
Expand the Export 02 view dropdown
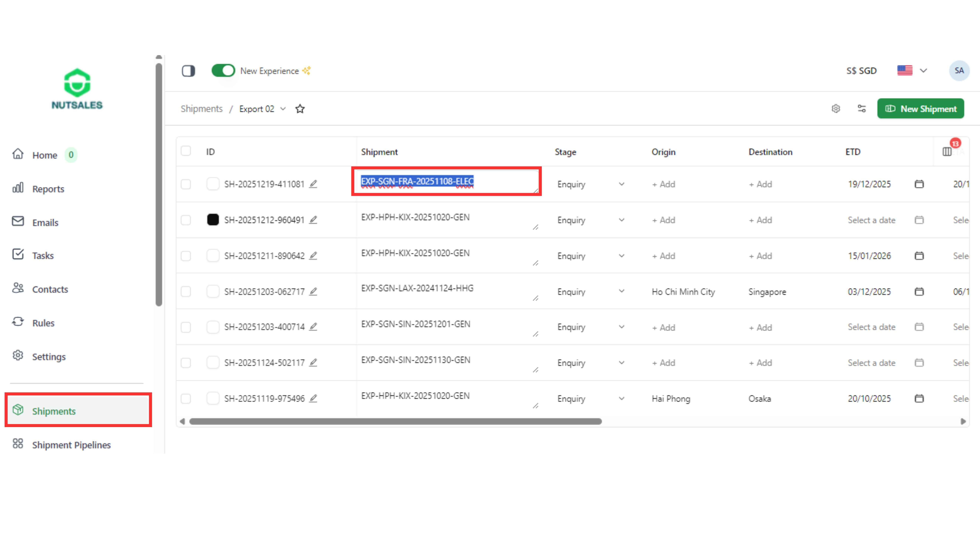tap(283, 109)
